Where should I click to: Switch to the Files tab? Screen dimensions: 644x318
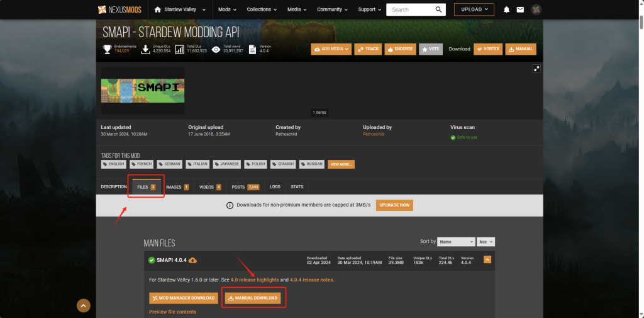[x=146, y=187]
